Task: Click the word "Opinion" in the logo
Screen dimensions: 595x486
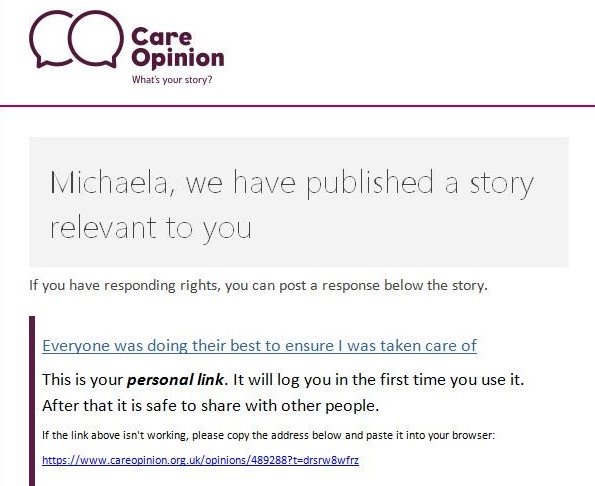Action: pyautogui.click(x=178, y=58)
